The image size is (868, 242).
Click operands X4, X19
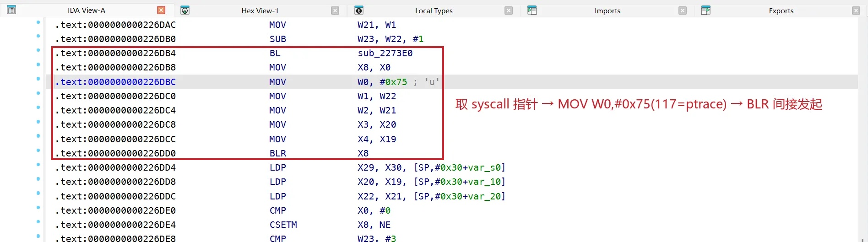(377, 139)
